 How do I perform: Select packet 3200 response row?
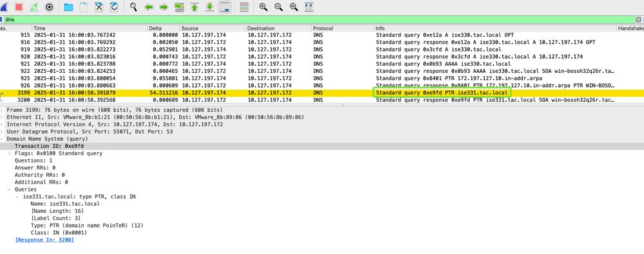point(322,100)
